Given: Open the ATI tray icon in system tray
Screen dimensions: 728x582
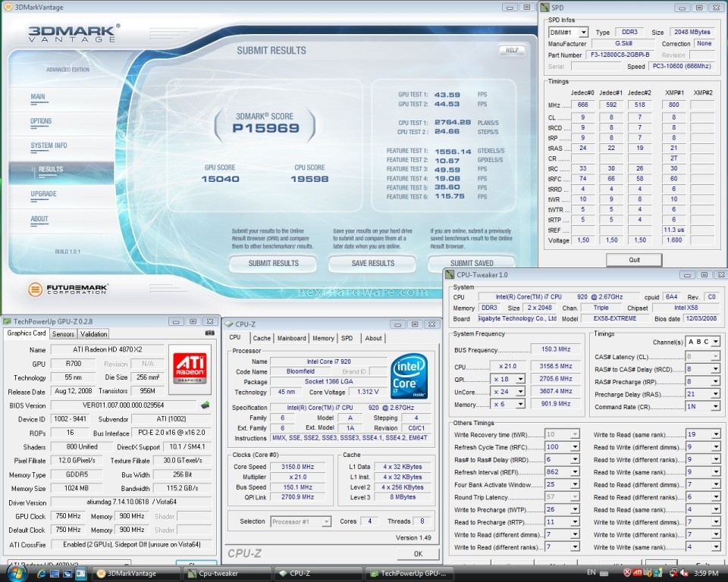Looking at the screenshot, I should tap(638, 573).
